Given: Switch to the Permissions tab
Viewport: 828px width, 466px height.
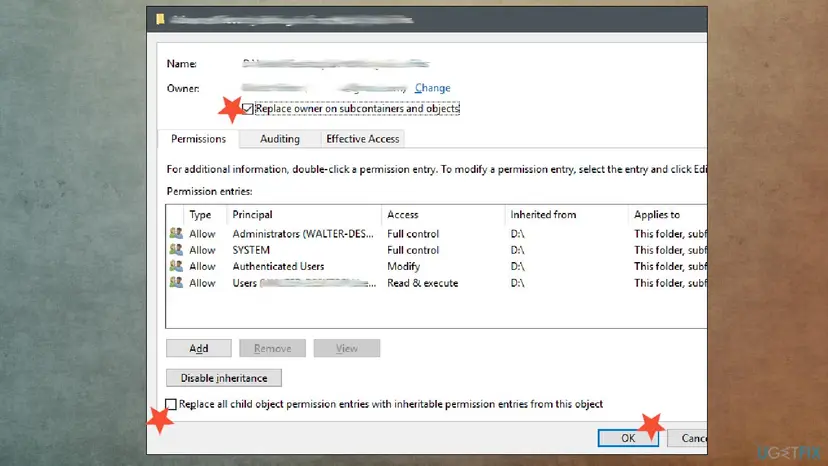Looking at the screenshot, I should (199, 139).
